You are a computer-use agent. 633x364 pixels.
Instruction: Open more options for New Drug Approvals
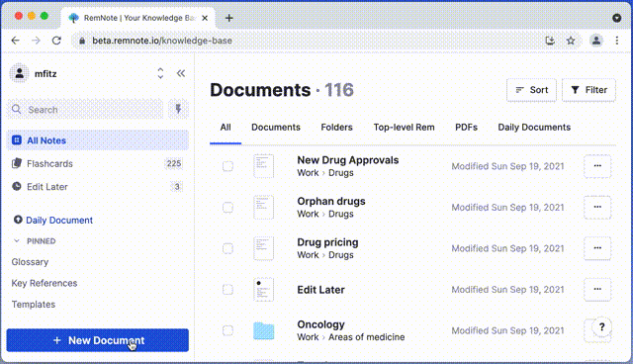coord(597,166)
